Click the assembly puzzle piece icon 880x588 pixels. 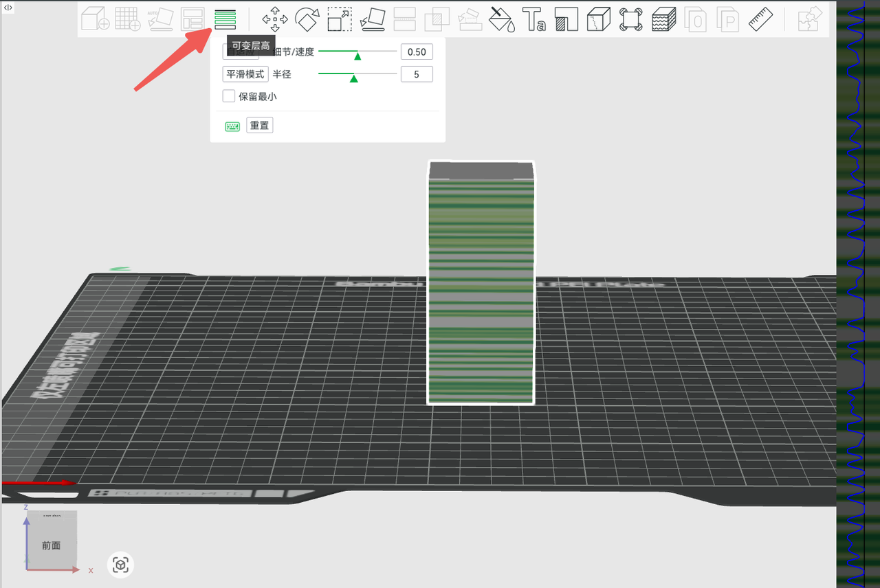click(810, 19)
